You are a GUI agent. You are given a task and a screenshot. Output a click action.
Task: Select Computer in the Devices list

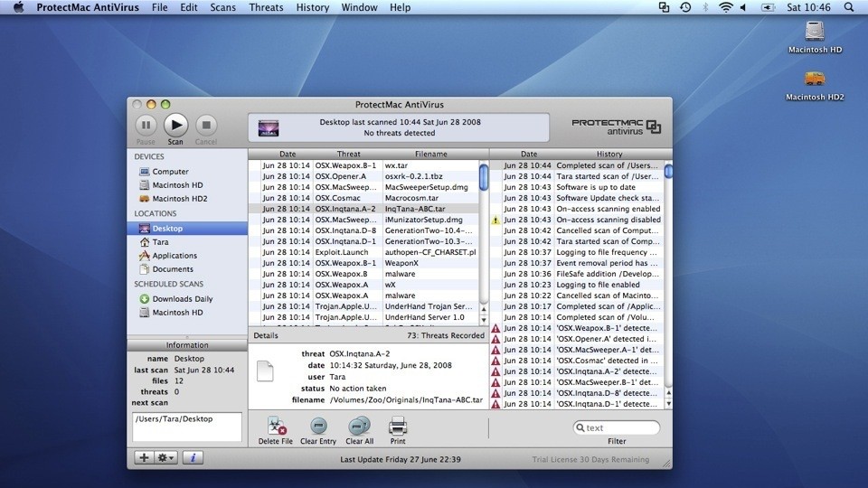click(x=187, y=172)
